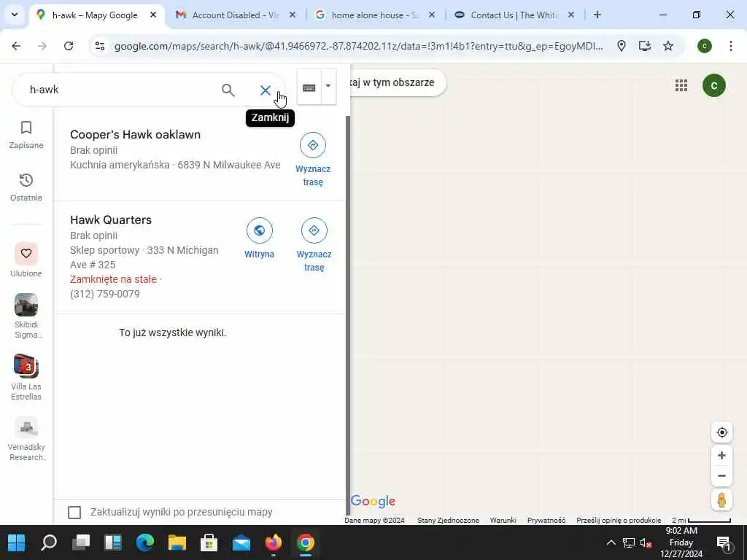Open Windows taskbar search
The image size is (747, 560).
(x=49, y=542)
